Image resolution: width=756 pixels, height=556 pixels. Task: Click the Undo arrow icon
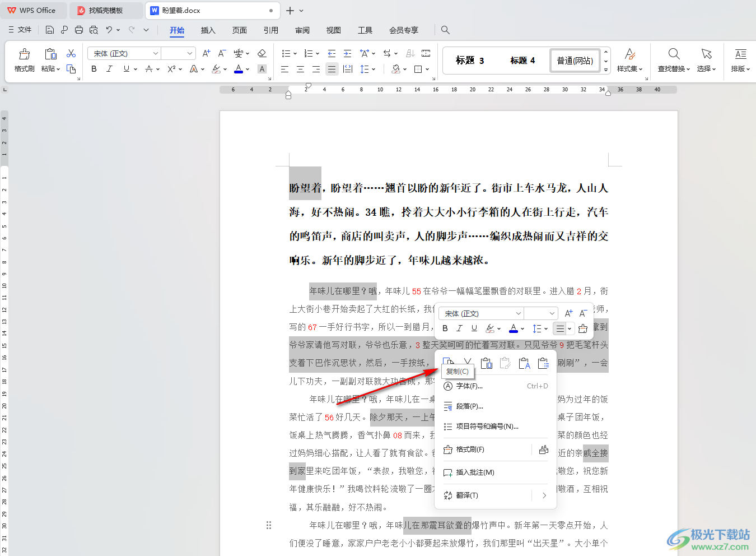coord(109,30)
